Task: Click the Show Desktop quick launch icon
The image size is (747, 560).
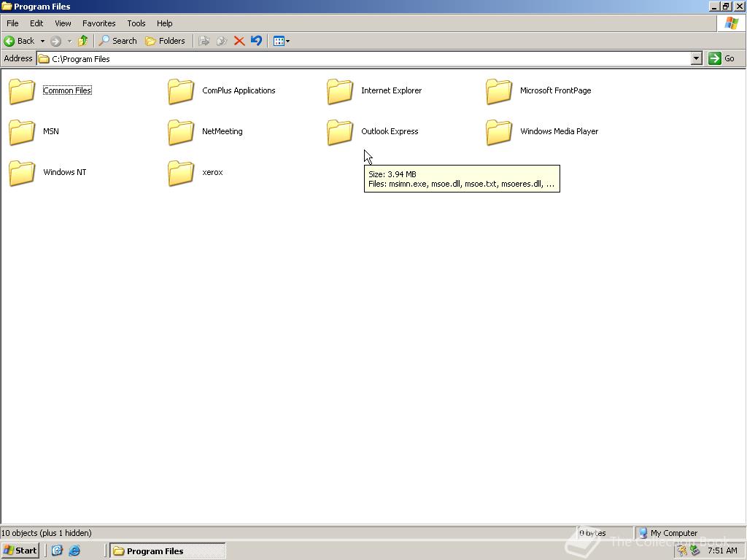Action: (x=57, y=551)
